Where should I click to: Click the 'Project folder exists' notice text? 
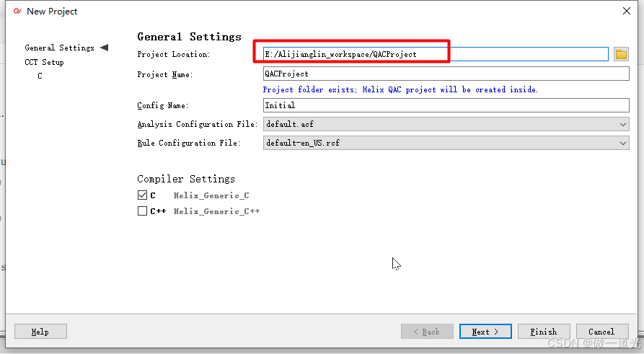[400, 89]
